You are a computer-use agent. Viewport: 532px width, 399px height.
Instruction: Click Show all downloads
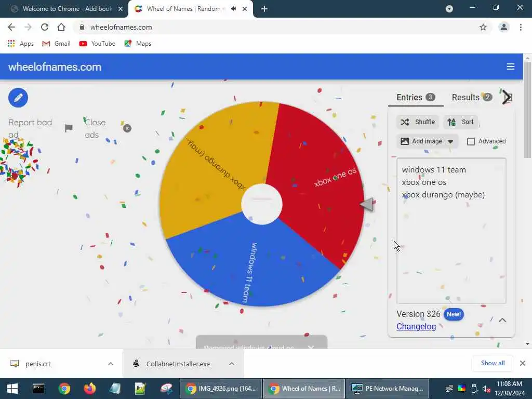click(x=493, y=363)
